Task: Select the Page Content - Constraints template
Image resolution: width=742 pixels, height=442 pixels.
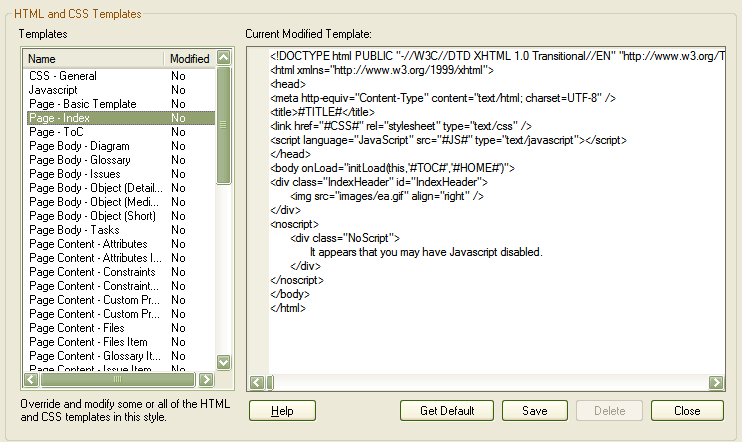Action: pyautogui.click(x=121, y=272)
